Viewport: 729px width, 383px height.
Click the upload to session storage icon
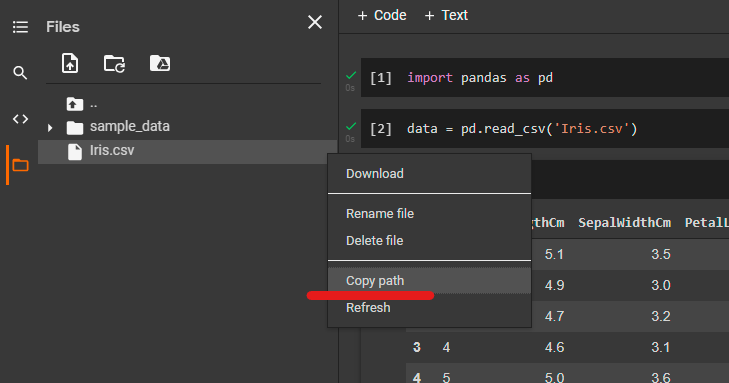(x=70, y=63)
